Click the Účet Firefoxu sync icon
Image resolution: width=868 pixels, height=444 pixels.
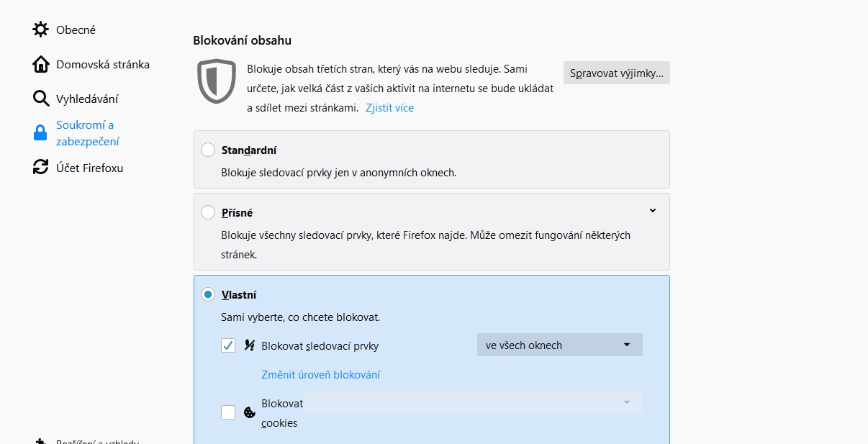click(40, 168)
